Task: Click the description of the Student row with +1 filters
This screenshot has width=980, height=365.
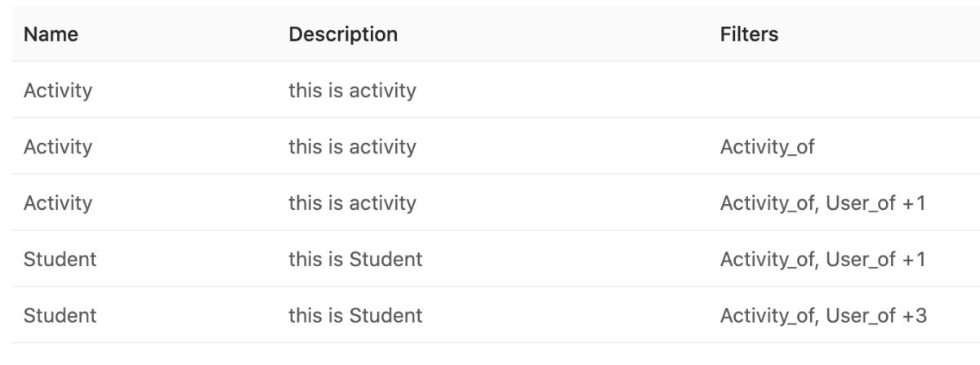Action: click(x=355, y=260)
